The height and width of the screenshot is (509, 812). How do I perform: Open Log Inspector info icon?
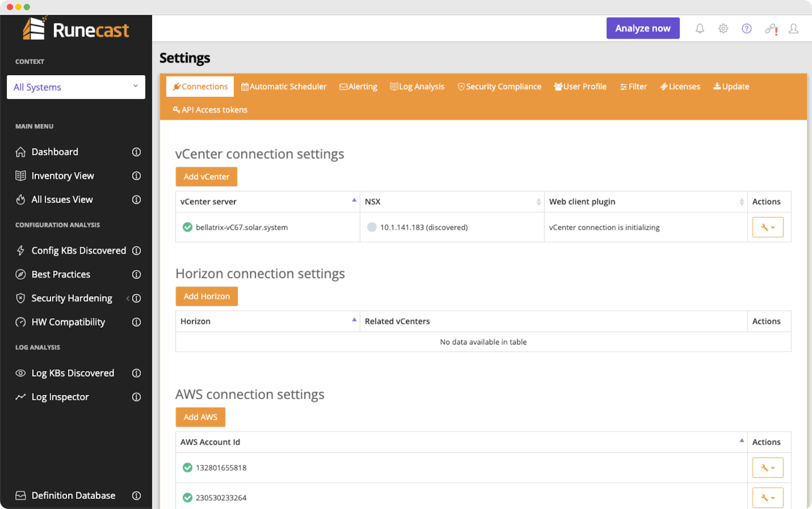point(137,397)
